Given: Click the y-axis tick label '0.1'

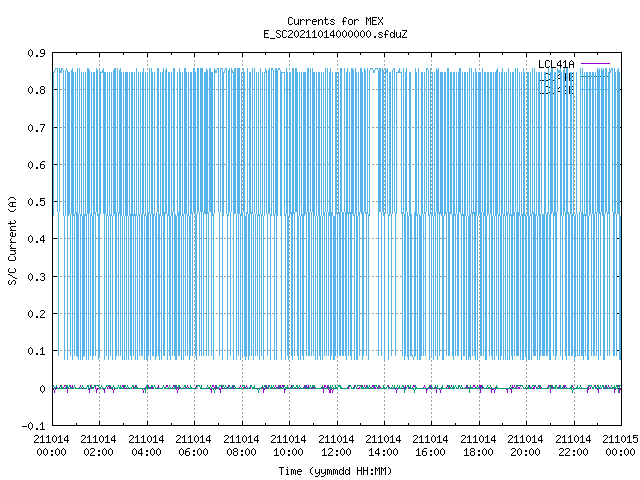Looking at the screenshot, I should 36,351.
